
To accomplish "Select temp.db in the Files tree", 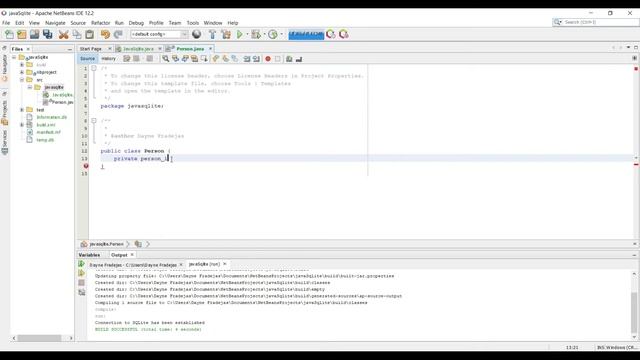I will click(x=45, y=140).
